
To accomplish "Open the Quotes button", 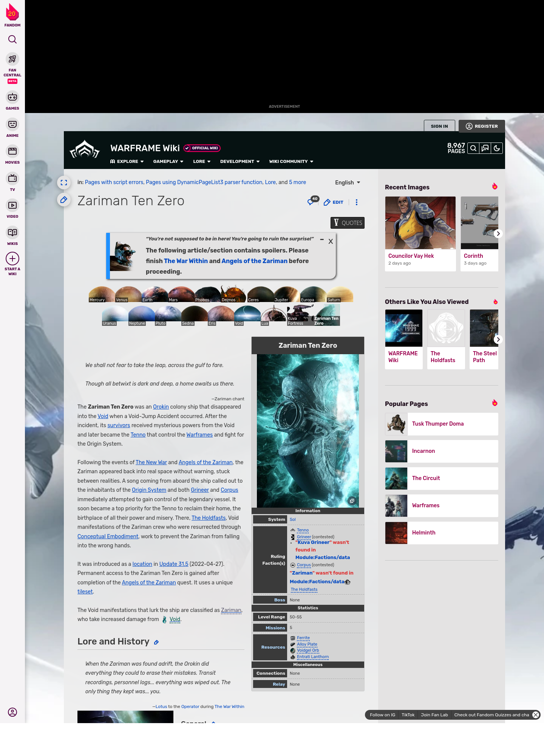I will coord(348,223).
